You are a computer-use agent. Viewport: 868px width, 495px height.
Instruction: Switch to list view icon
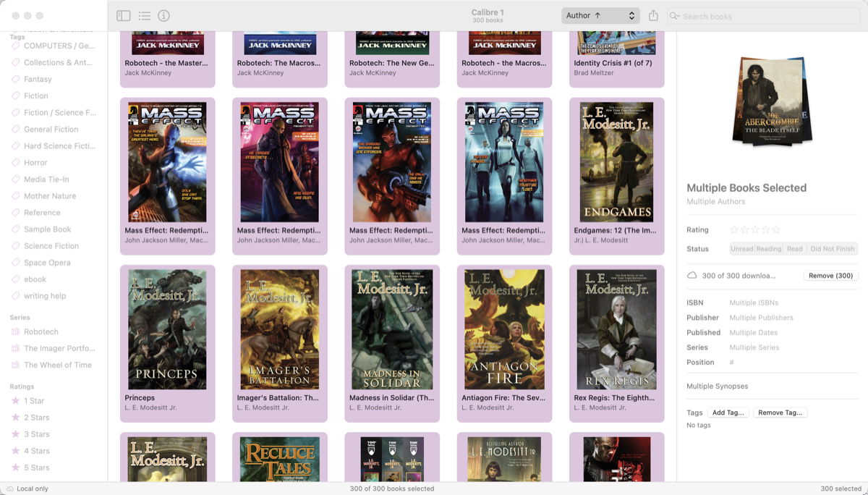point(145,15)
